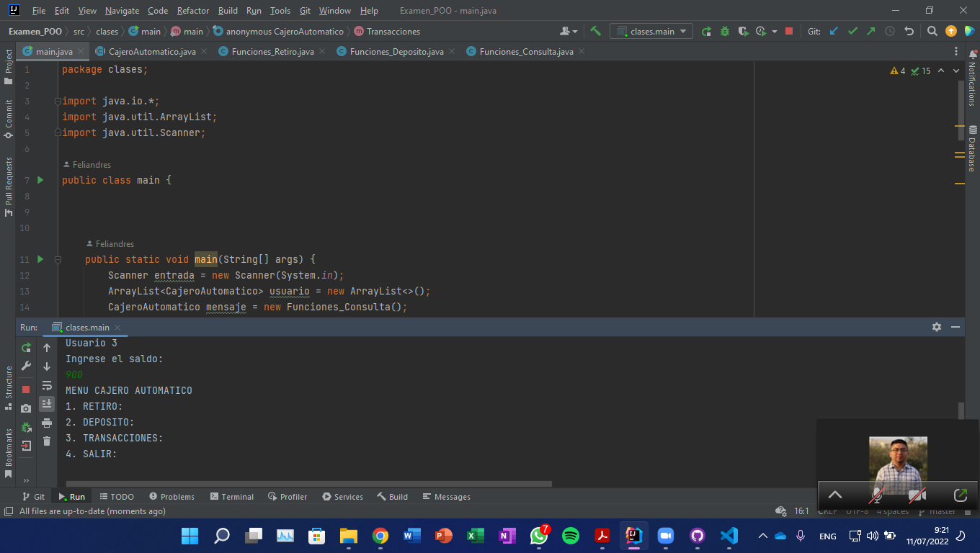The image size is (980, 553).
Task: Update project with blue Git arrow
Action: pos(834,31)
